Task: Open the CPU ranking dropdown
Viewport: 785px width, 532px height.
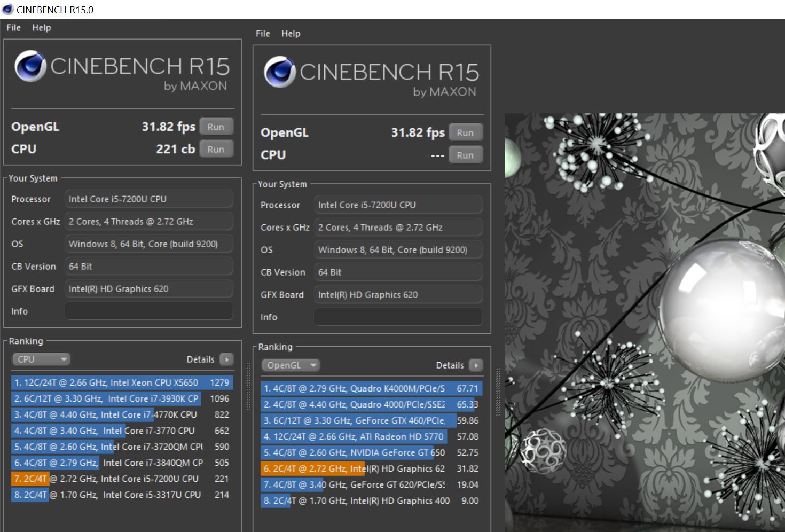Action: (x=42, y=359)
